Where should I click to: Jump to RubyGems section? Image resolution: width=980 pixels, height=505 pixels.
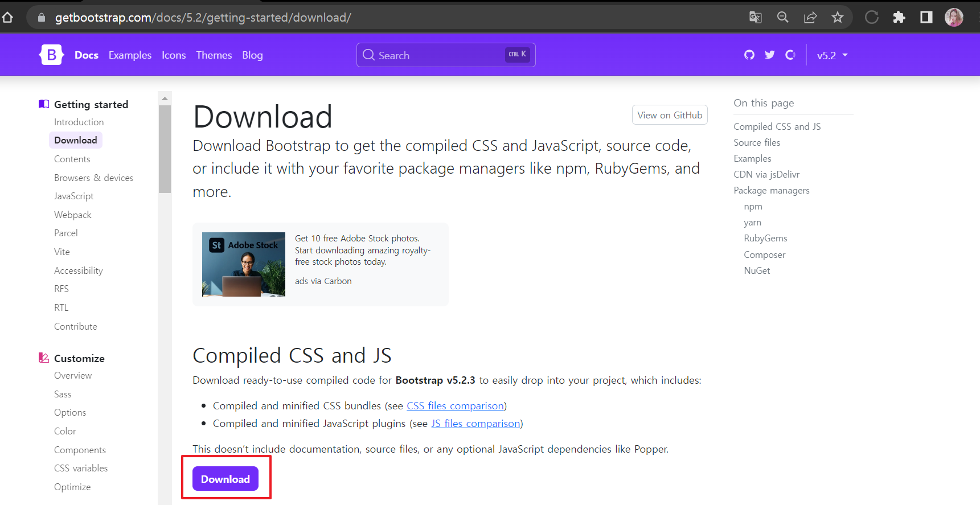tap(765, 238)
